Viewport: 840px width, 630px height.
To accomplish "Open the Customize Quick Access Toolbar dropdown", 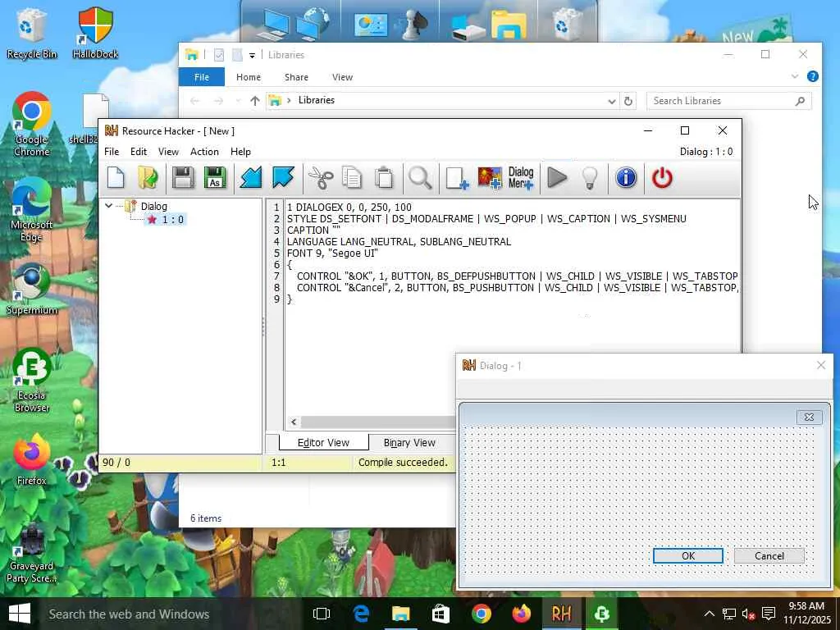I will coord(252,55).
